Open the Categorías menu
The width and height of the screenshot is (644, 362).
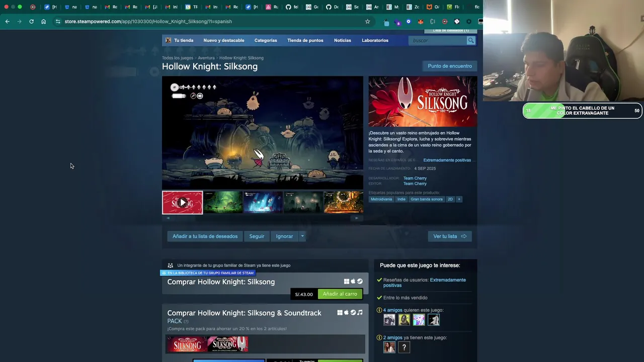(266, 40)
